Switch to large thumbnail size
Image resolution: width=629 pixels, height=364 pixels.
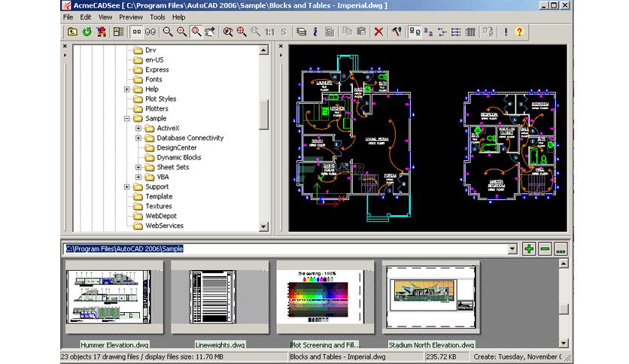[x=150, y=32]
